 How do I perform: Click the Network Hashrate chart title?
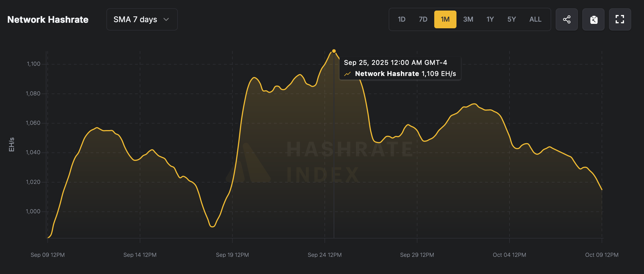[x=48, y=19]
